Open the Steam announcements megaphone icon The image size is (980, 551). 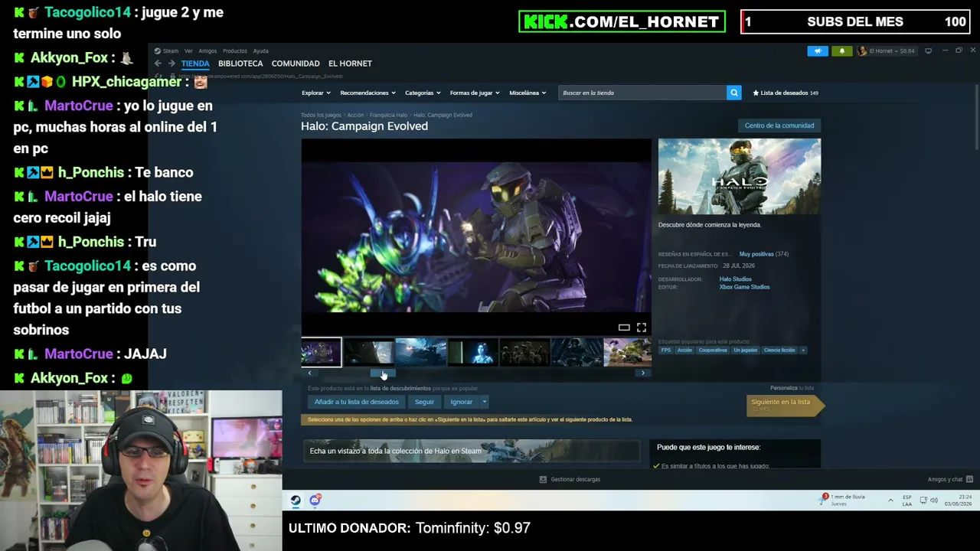tap(818, 51)
